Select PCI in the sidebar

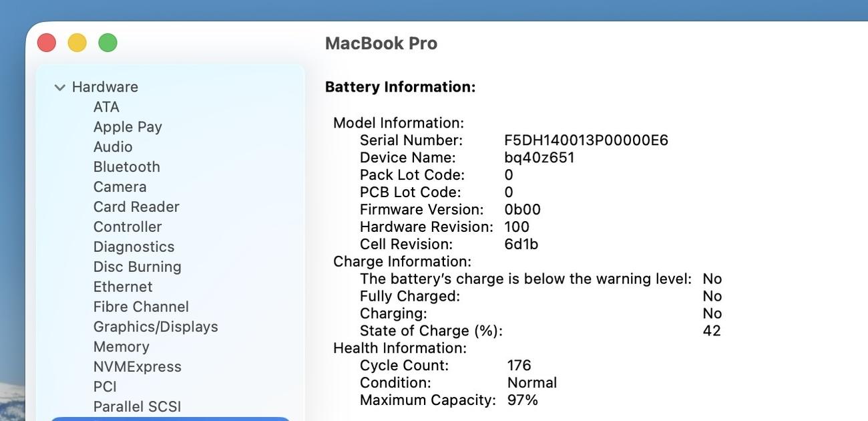pyautogui.click(x=105, y=387)
